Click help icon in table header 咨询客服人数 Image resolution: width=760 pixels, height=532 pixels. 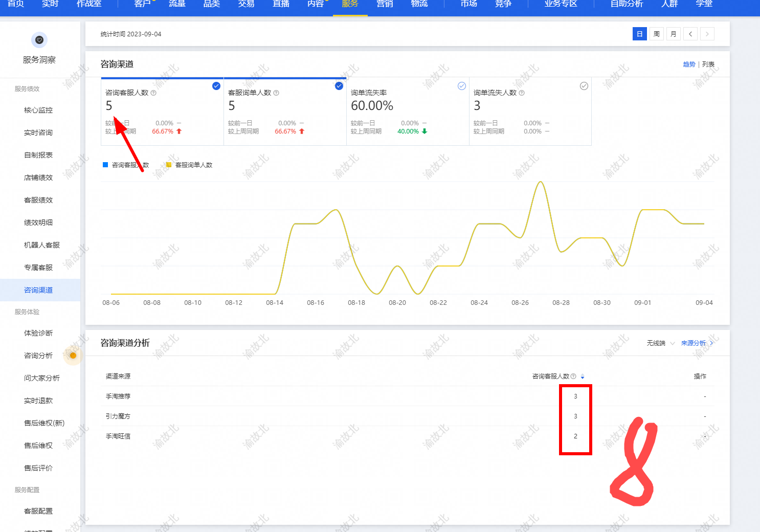click(x=573, y=376)
